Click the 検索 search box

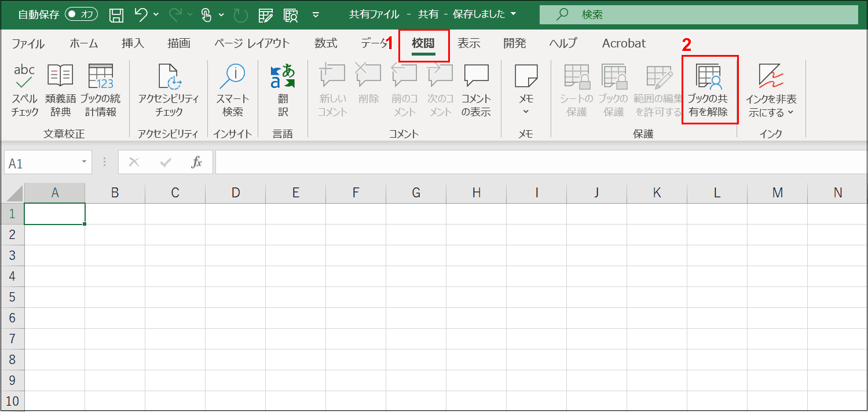pos(698,14)
